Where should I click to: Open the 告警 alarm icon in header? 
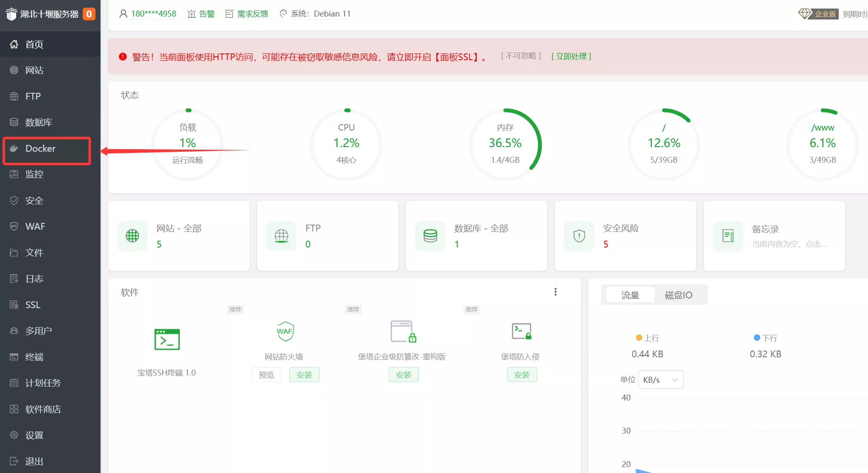[x=192, y=14]
